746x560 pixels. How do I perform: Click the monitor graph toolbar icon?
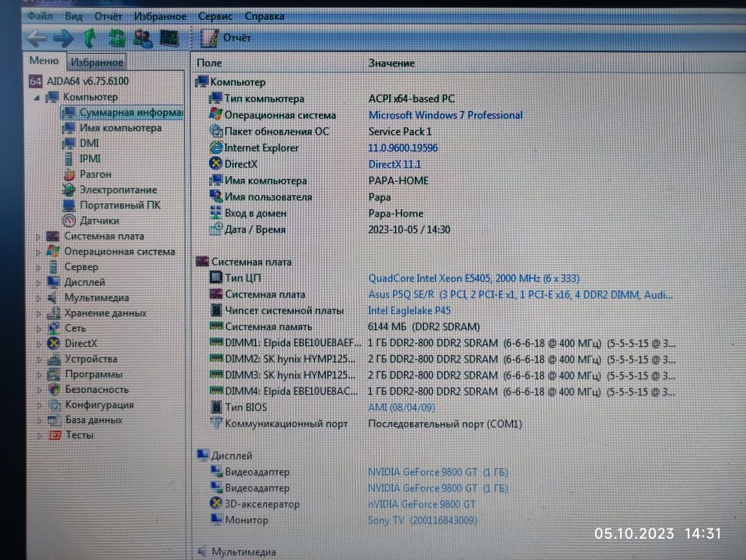pyautogui.click(x=169, y=38)
